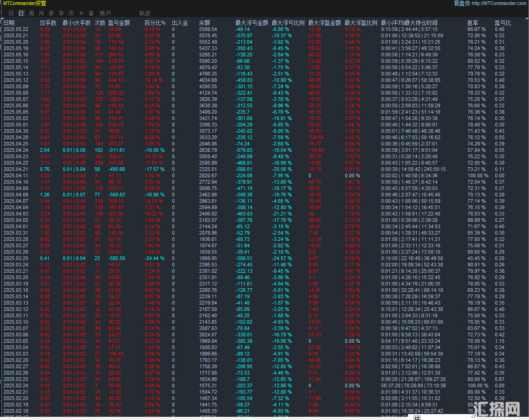Click the -500.83 loss amount
Viewport: 529px width, 420px height.
pos(116,195)
